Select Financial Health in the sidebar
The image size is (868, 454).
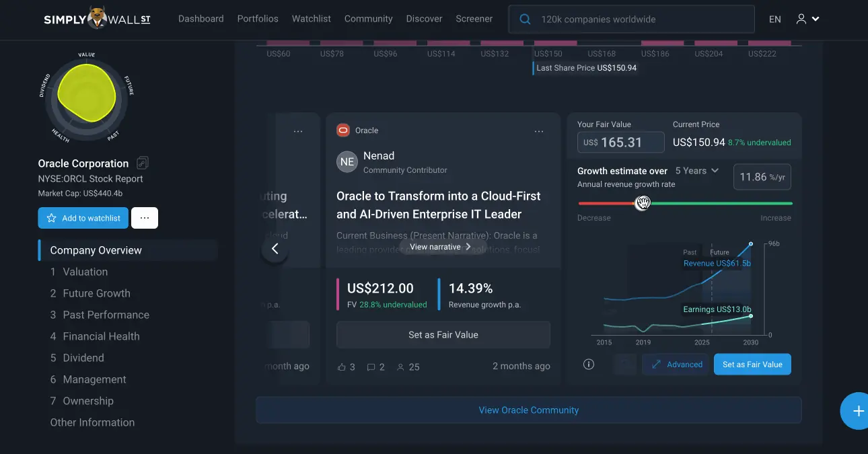(x=101, y=336)
